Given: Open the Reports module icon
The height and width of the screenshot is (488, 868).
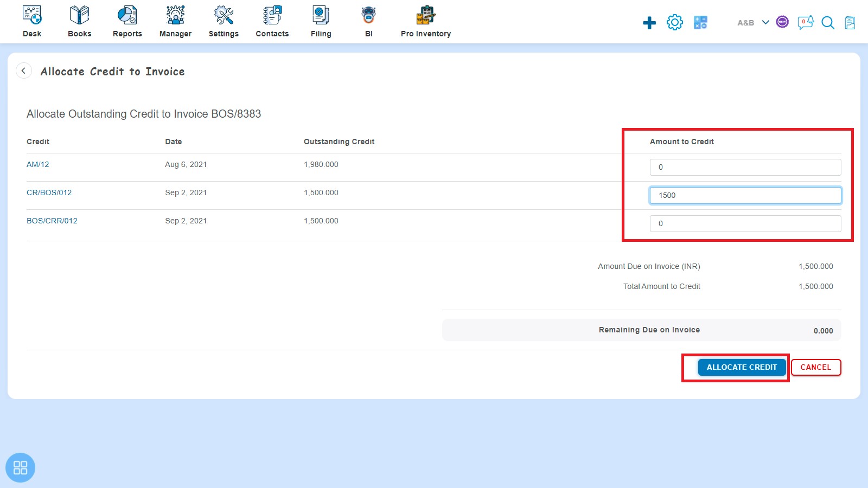Looking at the screenshot, I should (x=127, y=15).
